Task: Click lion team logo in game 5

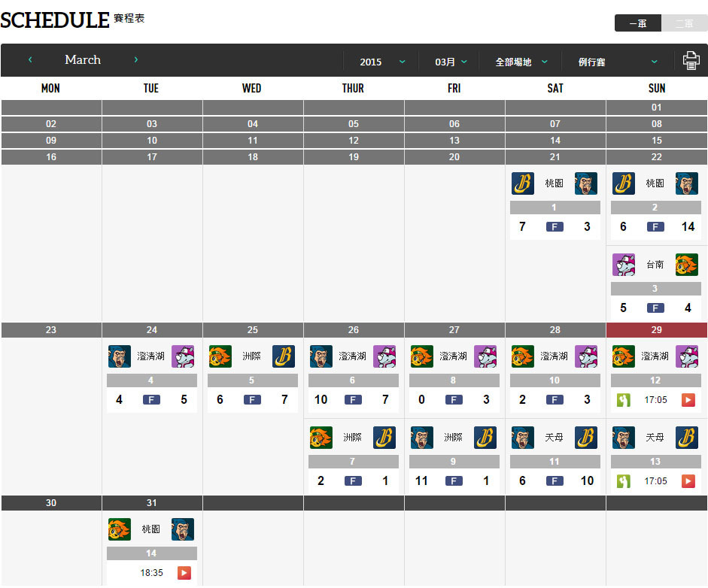Action: tap(220, 356)
